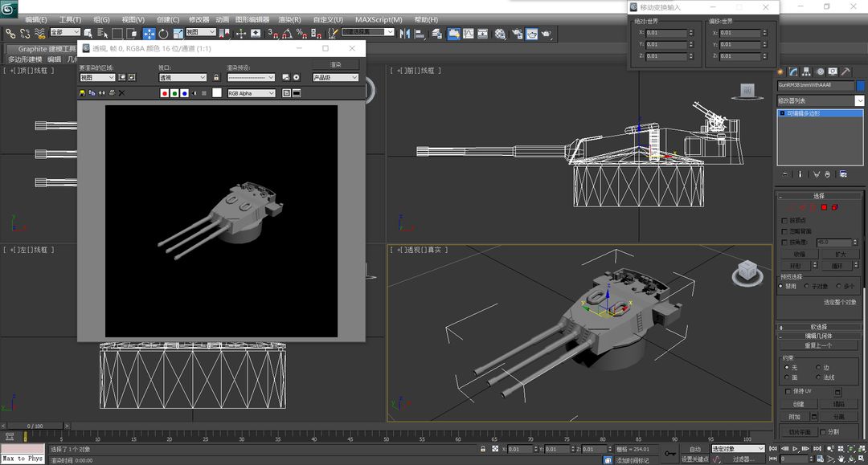Open the 创建(C) menu
The image size is (868, 465).
tap(168, 19)
